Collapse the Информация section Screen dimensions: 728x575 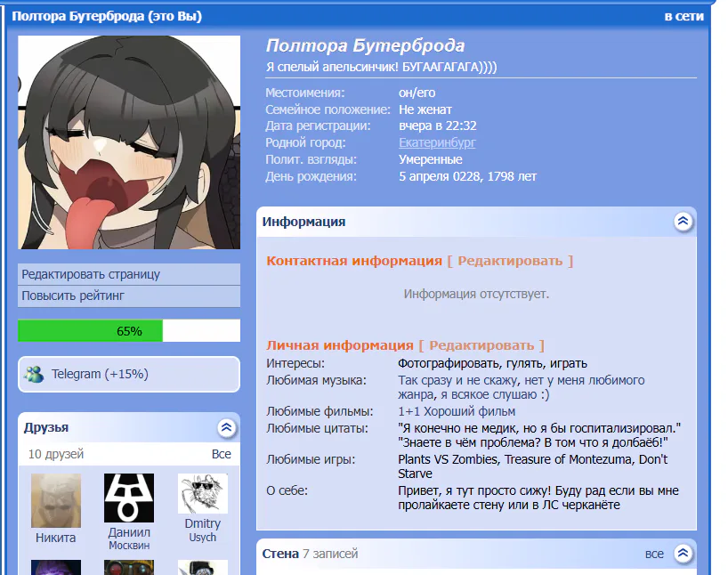[x=683, y=222]
